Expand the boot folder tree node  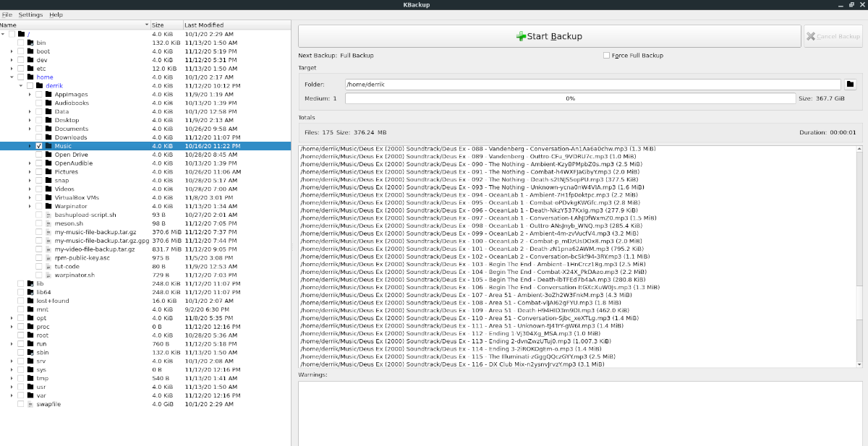12,51
